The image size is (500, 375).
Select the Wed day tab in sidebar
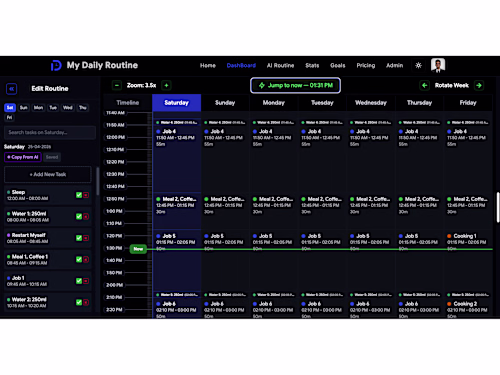68,108
